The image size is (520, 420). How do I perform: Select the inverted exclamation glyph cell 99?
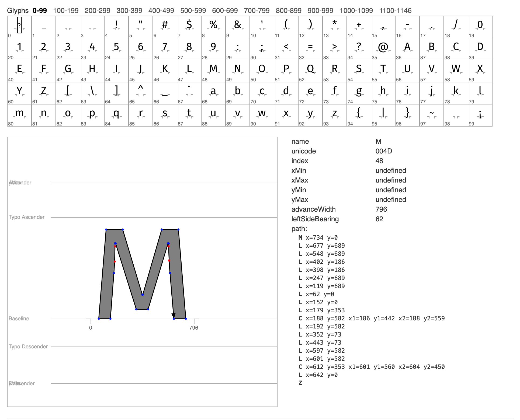pos(480,115)
